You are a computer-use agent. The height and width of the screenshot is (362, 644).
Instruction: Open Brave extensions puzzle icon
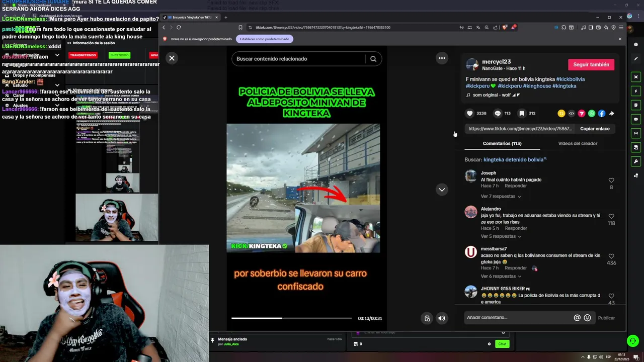coord(563,27)
